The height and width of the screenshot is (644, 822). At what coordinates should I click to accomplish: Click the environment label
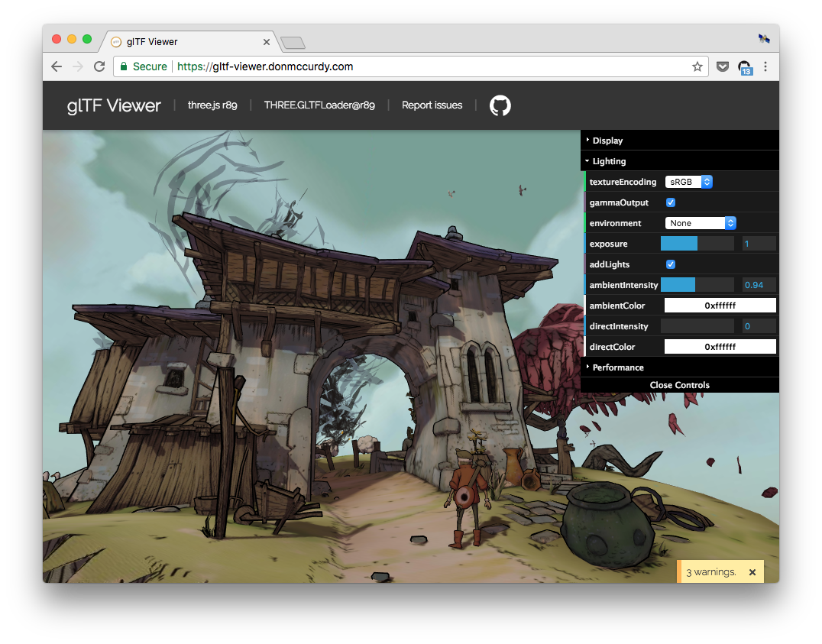pos(615,223)
